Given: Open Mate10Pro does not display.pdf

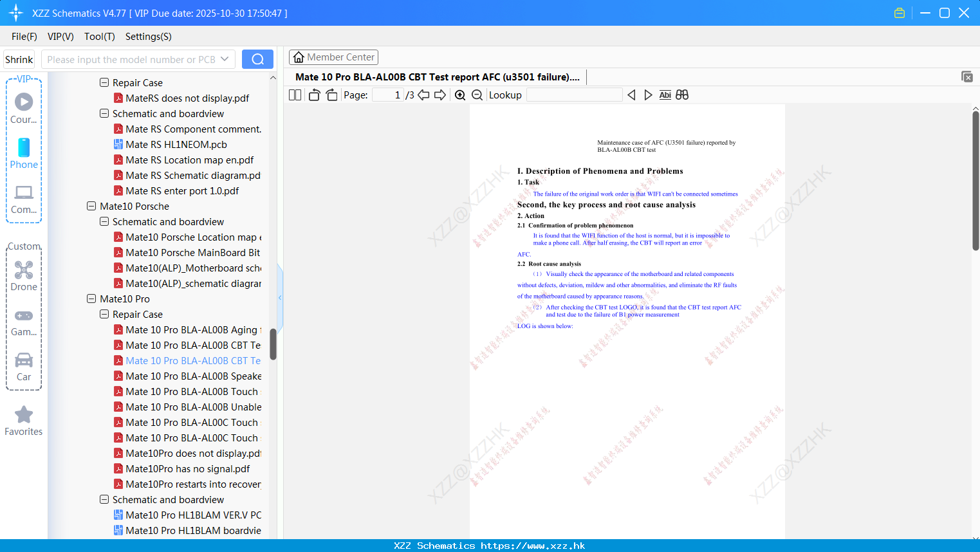Looking at the screenshot, I should pos(193,454).
